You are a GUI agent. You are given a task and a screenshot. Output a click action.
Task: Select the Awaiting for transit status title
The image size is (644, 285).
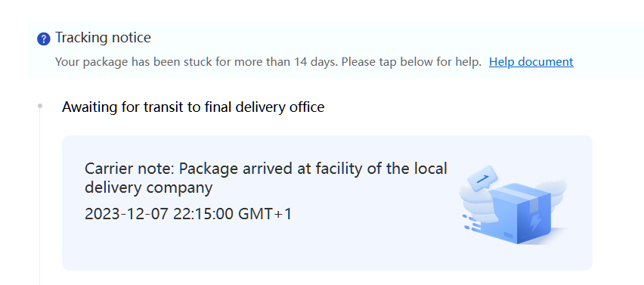click(193, 107)
